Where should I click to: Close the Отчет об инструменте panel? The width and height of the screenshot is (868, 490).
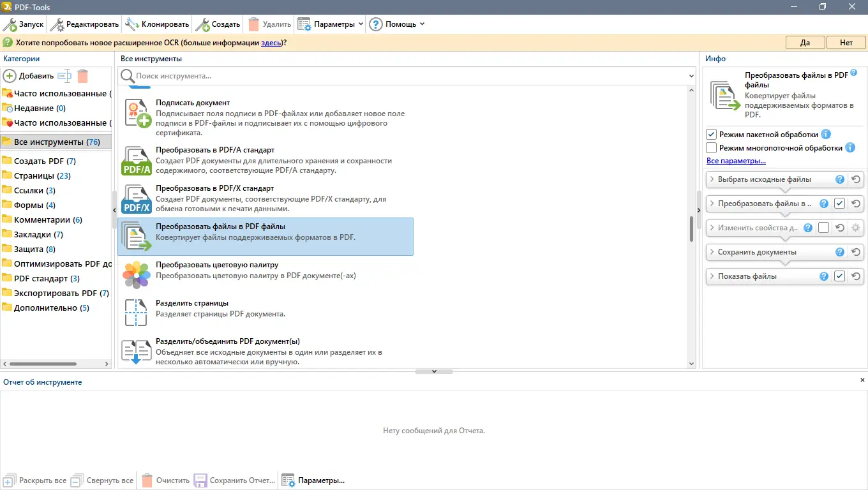(863, 380)
